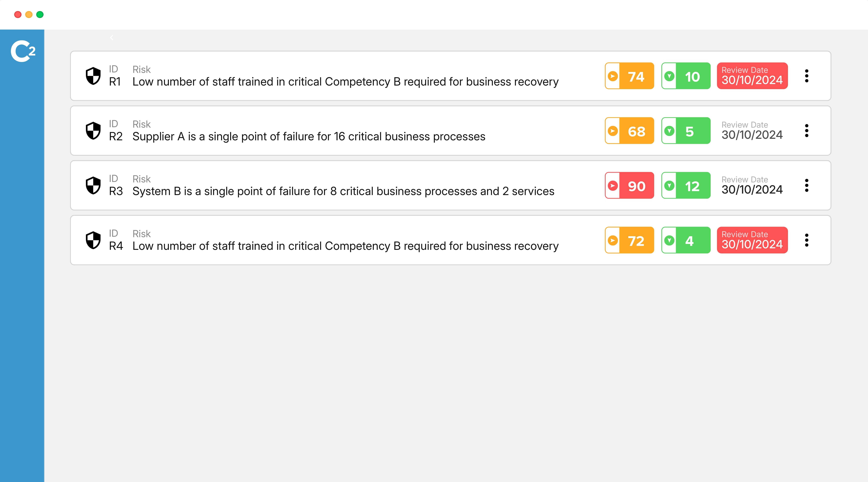The width and height of the screenshot is (868, 482).
Task: Click the Review Date badge on risk R4
Action: 752,240
